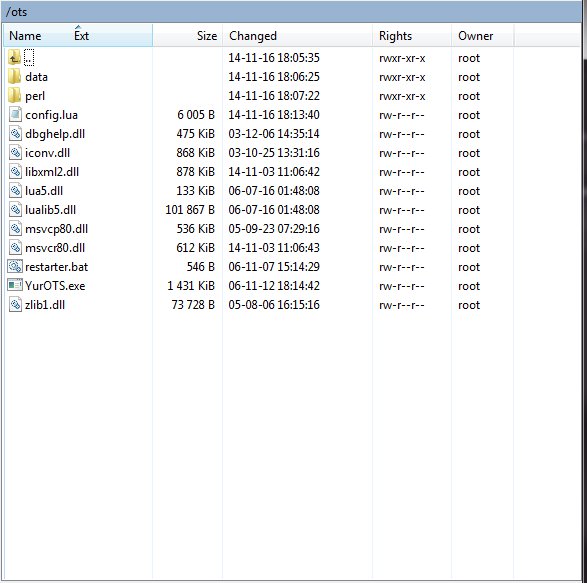Screen dimensions: 587x583
Task: Select the parent directory up-arrow icon
Action: [14, 58]
